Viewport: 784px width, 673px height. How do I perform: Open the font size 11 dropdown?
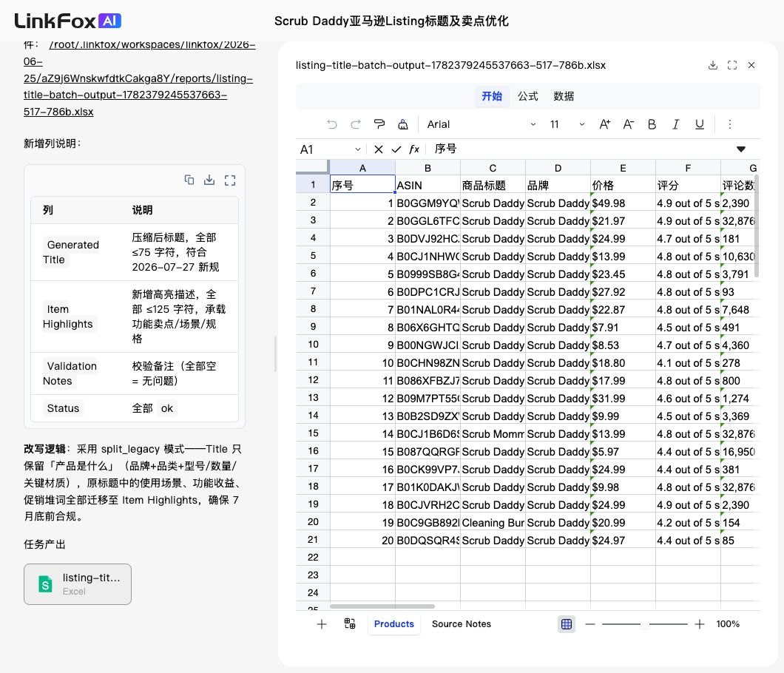tap(567, 124)
